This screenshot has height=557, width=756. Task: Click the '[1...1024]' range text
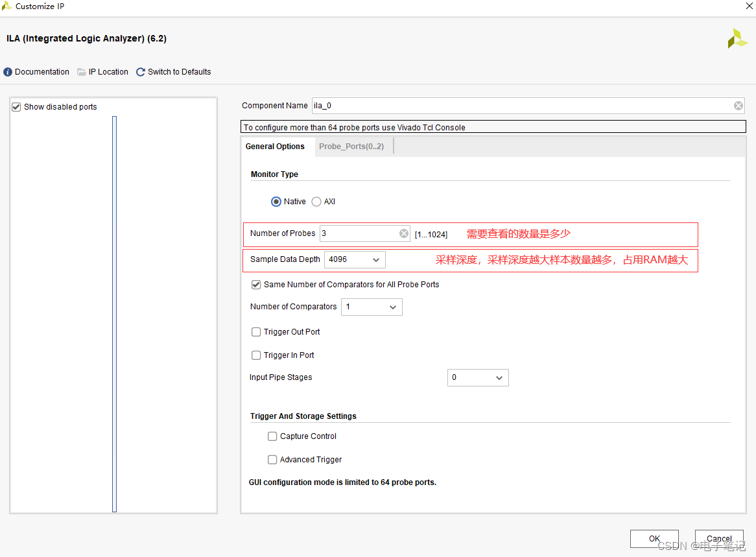431,234
